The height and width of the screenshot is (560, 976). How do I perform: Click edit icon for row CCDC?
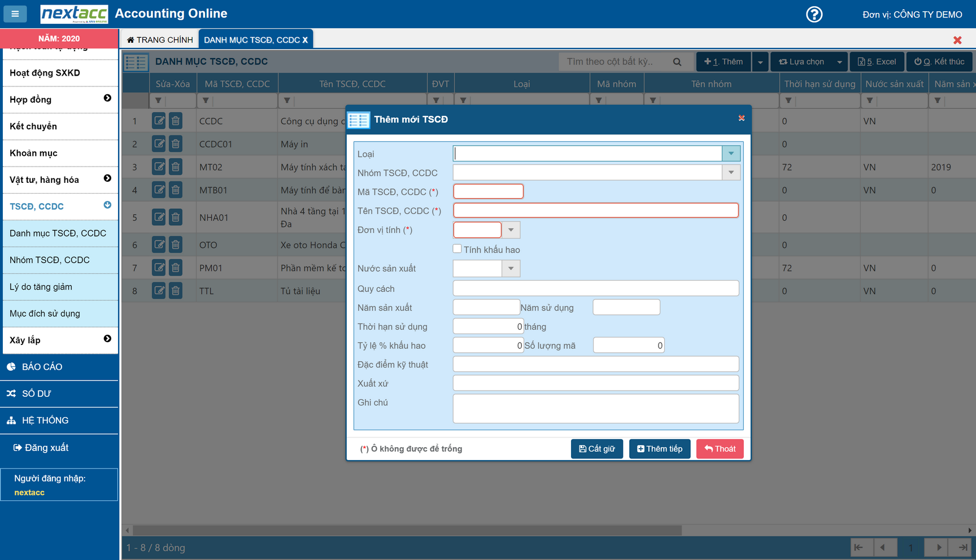(x=159, y=121)
